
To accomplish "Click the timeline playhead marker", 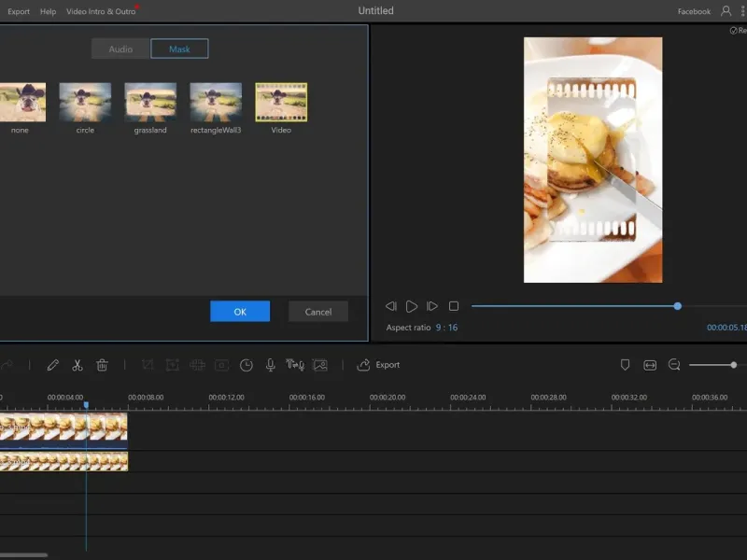I will pyautogui.click(x=86, y=405).
